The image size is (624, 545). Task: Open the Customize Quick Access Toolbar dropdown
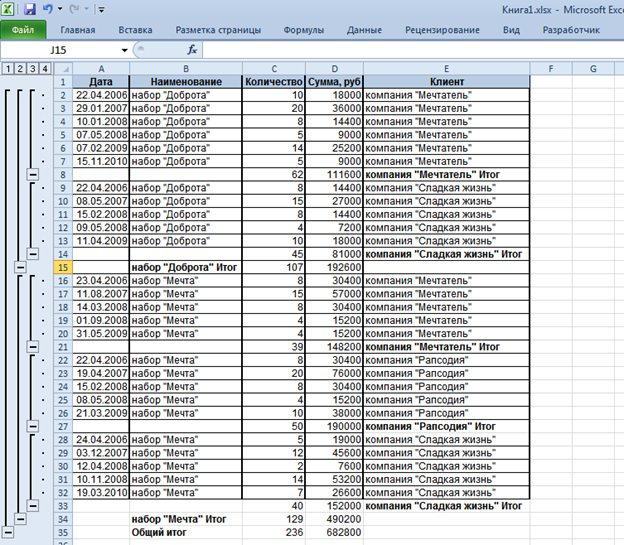(x=101, y=9)
